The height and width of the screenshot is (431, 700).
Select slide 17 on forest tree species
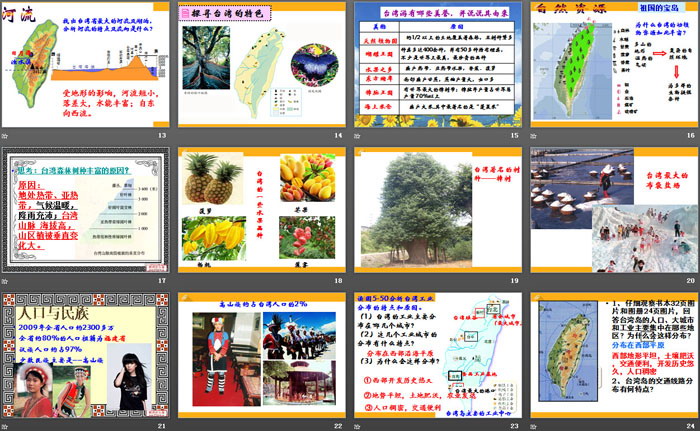(x=86, y=209)
